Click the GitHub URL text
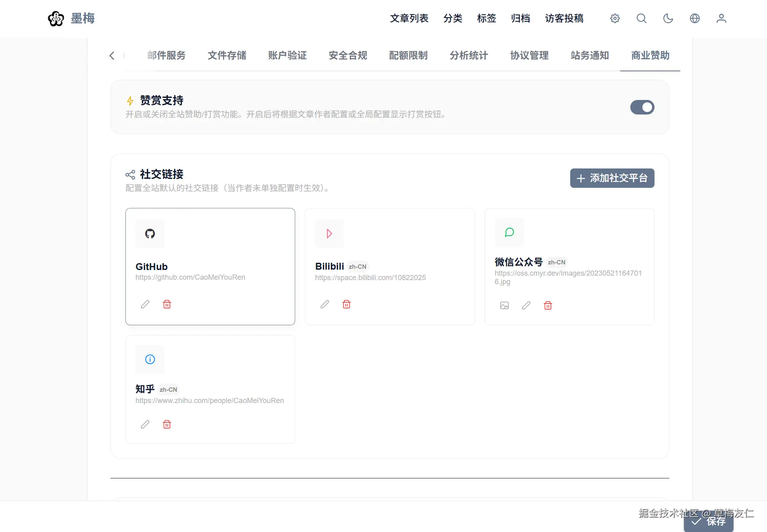767x532 pixels. tap(190, 277)
